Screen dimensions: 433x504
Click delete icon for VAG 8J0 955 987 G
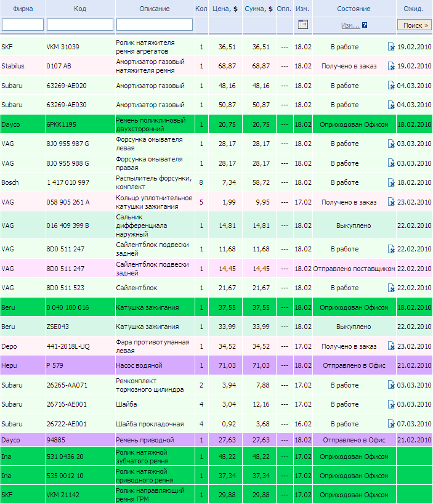[x=391, y=144]
